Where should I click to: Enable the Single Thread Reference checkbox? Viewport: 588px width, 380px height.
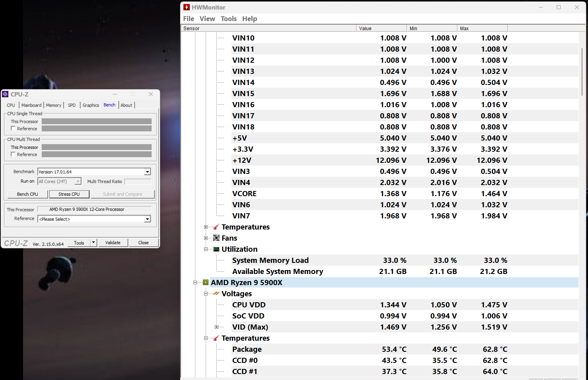click(13, 129)
